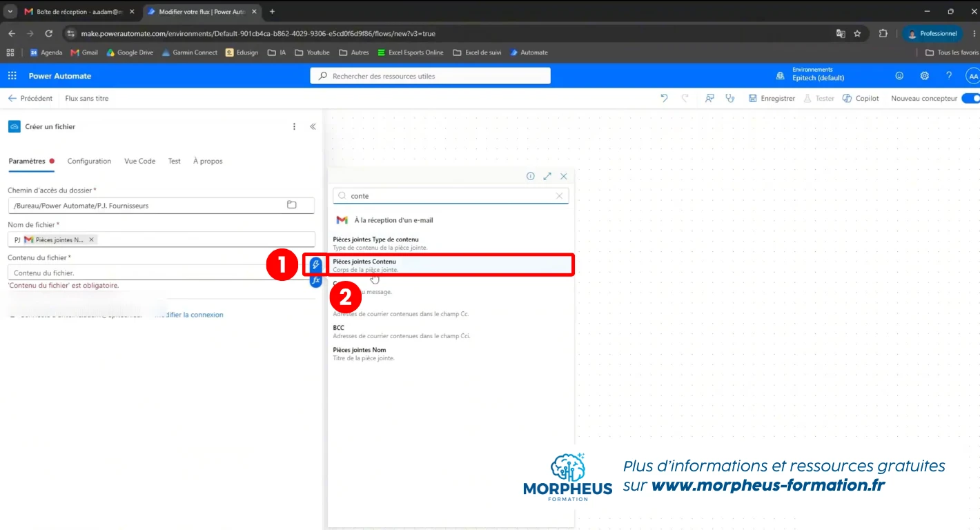The image size is (980, 530).
Task: Select the Test tab in the panel
Action: tap(175, 161)
